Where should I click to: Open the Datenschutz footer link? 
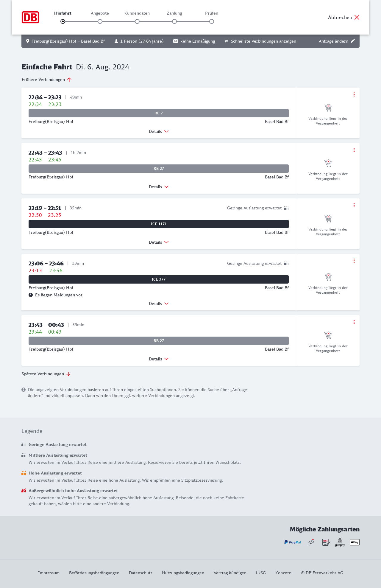140,573
